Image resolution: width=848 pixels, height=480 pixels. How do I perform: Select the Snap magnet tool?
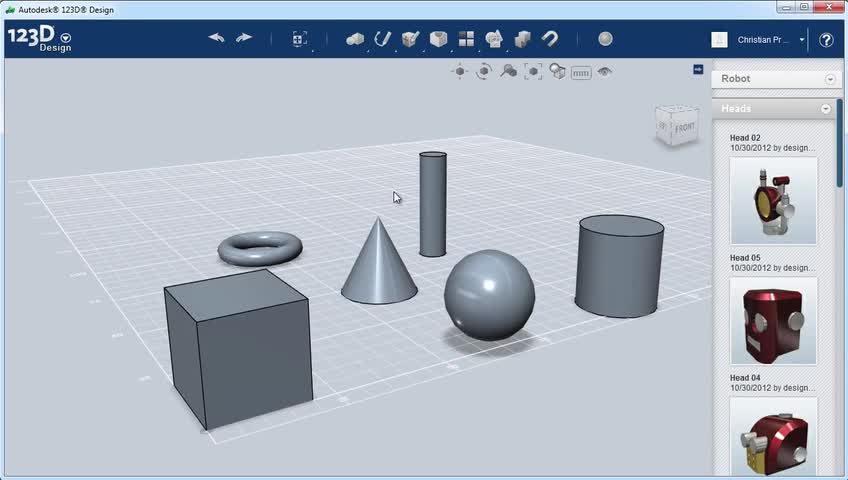tap(550, 39)
